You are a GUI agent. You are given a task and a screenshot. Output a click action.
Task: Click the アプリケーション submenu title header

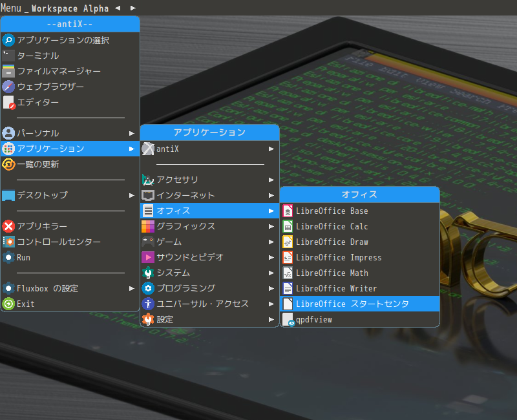tap(209, 132)
